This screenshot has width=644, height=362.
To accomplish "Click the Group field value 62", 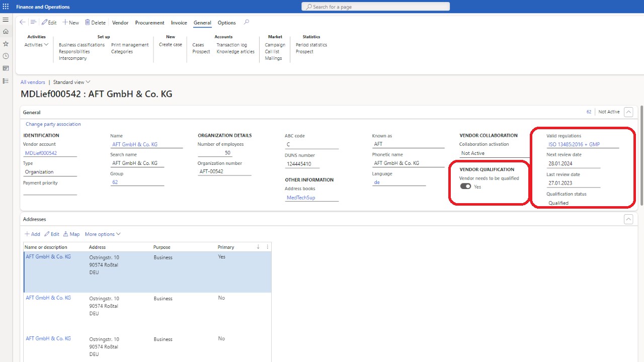I will (x=137, y=182).
